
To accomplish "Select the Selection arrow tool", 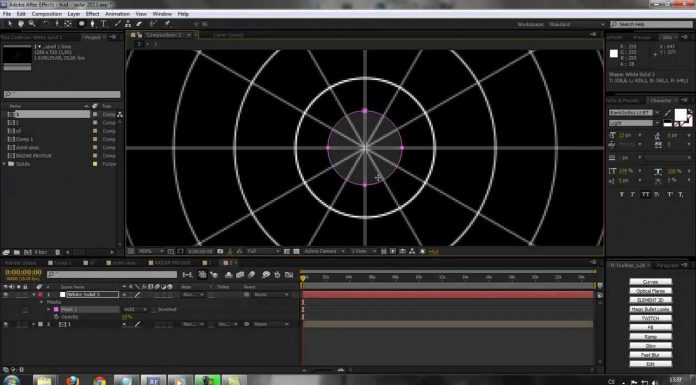I will [10, 24].
